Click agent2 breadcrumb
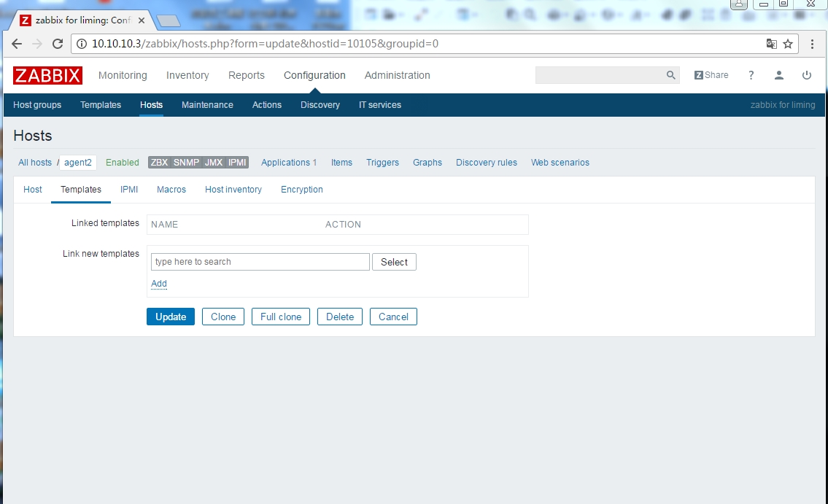The height and width of the screenshot is (504, 828). [x=78, y=163]
